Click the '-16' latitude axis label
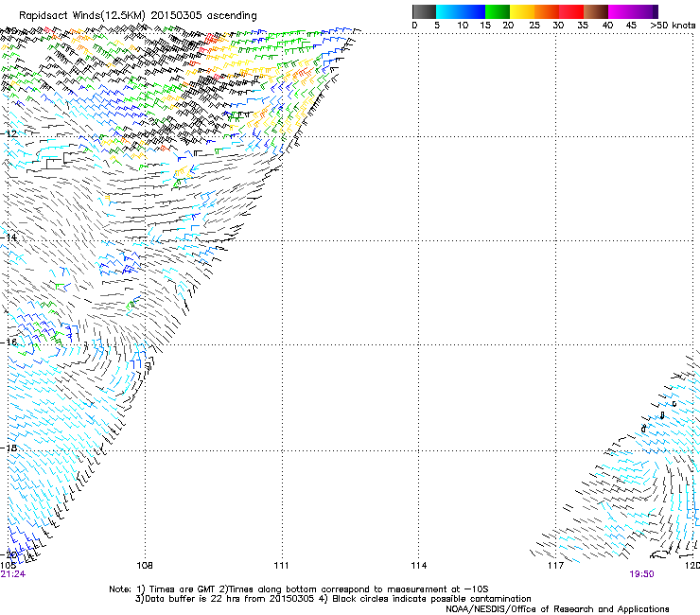700x615 pixels. click(9, 342)
